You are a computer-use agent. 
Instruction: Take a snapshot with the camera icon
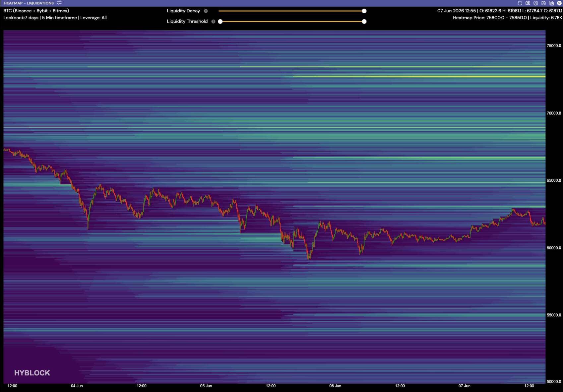(528, 3)
